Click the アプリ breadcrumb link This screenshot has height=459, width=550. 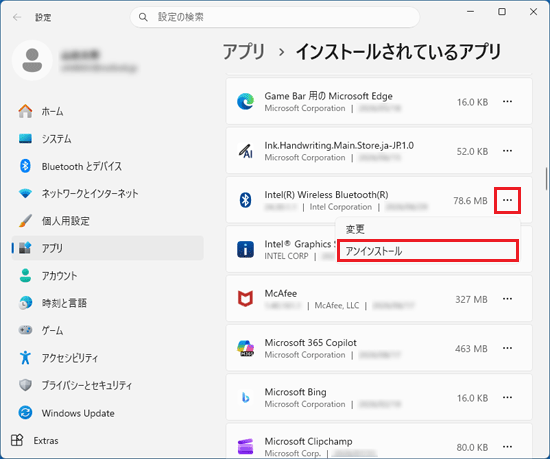244,52
